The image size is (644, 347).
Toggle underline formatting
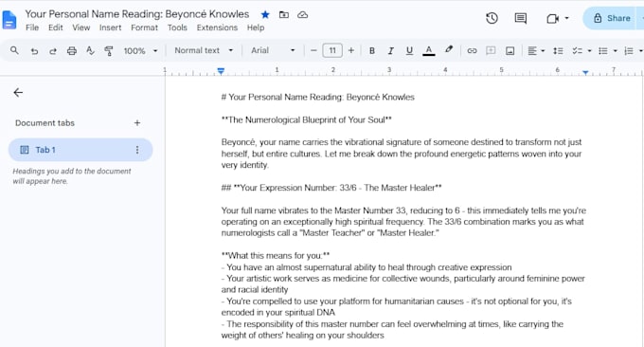pyautogui.click(x=409, y=50)
